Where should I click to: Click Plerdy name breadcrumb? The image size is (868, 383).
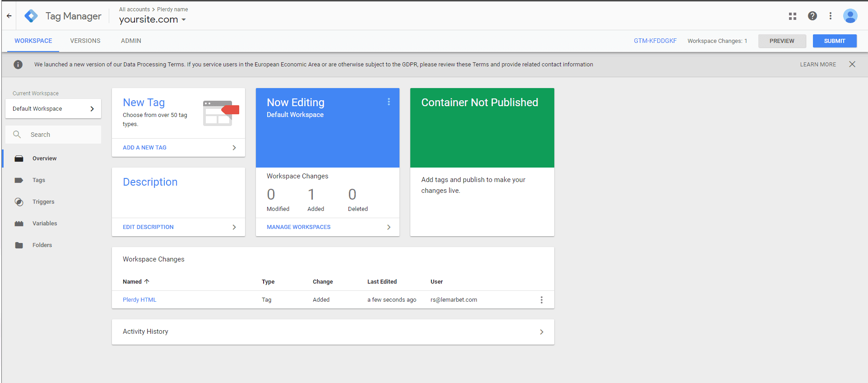(172, 9)
